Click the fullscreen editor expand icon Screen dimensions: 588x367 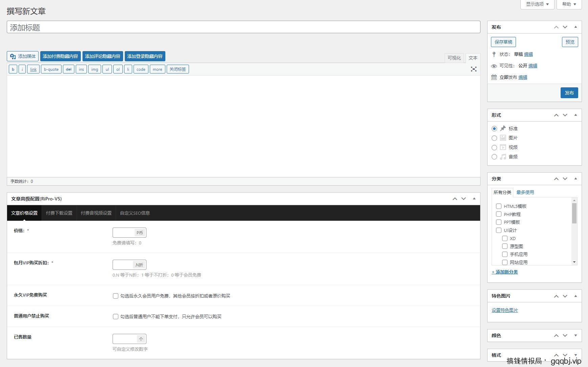coord(473,69)
